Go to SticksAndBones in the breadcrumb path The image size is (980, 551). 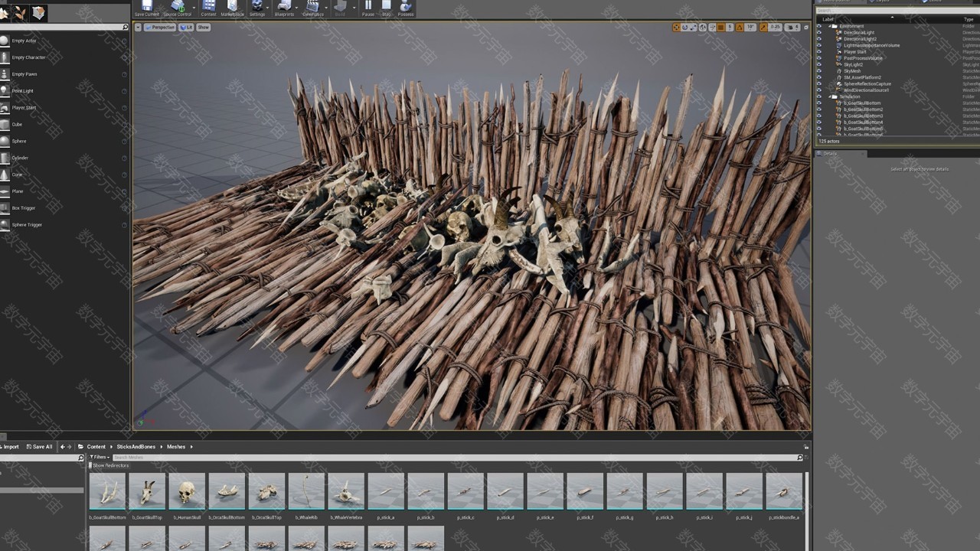(136, 447)
